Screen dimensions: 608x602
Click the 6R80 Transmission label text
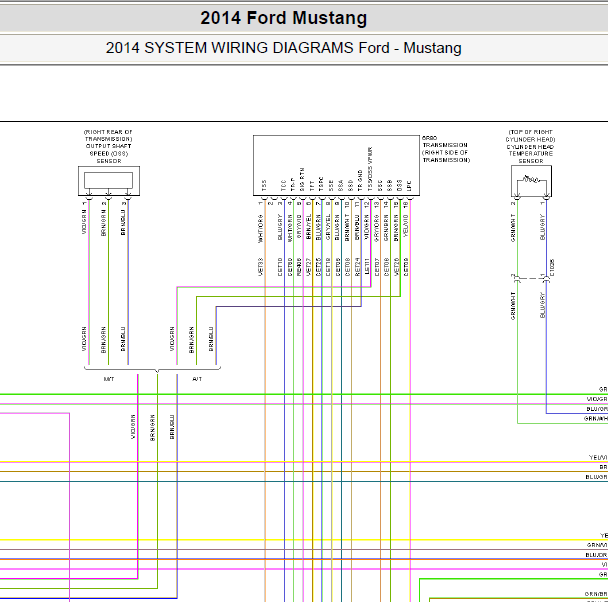(x=446, y=149)
